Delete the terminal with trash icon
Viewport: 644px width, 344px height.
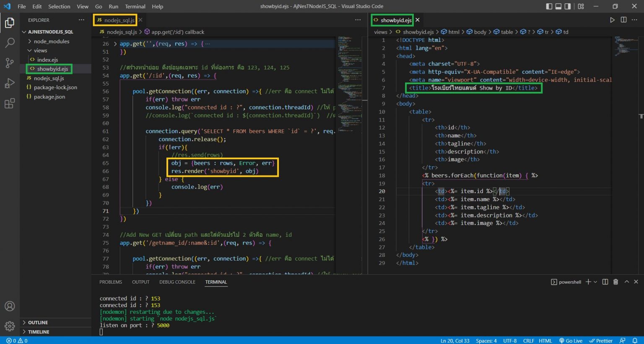point(615,282)
